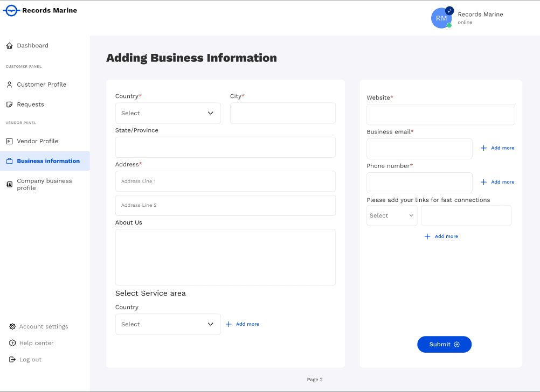
Task: Click the Website input field
Action: tap(440, 115)
